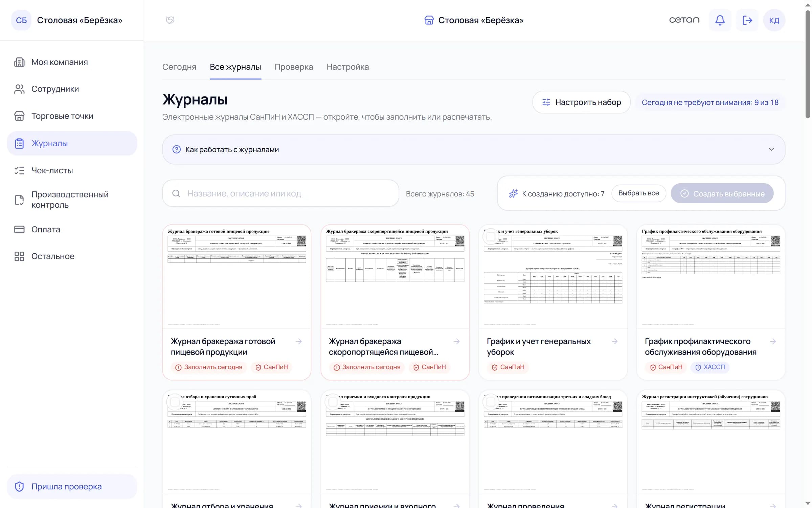Select checkbox on Журнал отбора и хранения суточных проб
812x508 pixels.
point(175,402)
